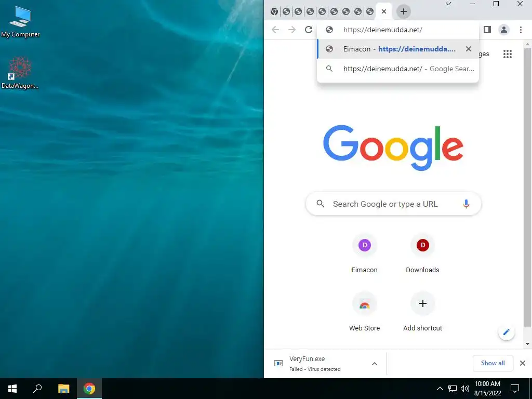The width and height of the screenshot is (532, 399).
Task: Customize this page with the pencil button
Action: pos(506,332)
